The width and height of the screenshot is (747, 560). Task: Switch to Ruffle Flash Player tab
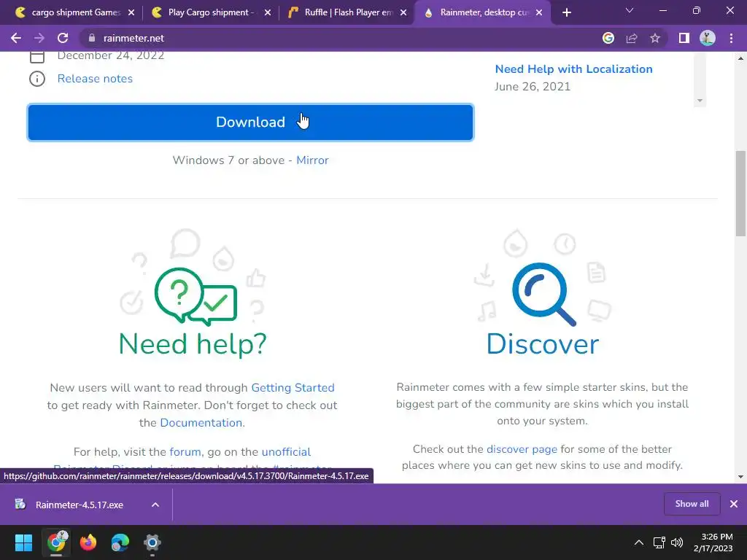point(348,12)
